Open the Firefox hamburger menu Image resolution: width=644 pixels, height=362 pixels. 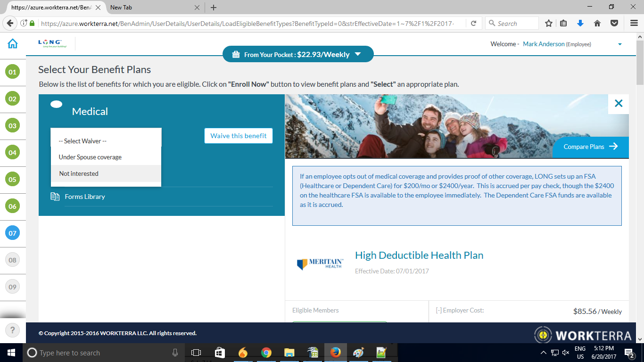coord(634,23)
